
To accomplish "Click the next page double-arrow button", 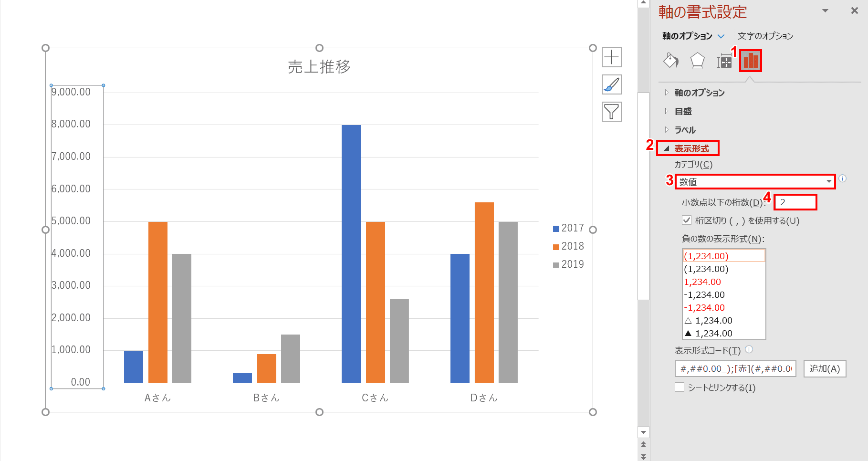I will (x=643, y=456).
